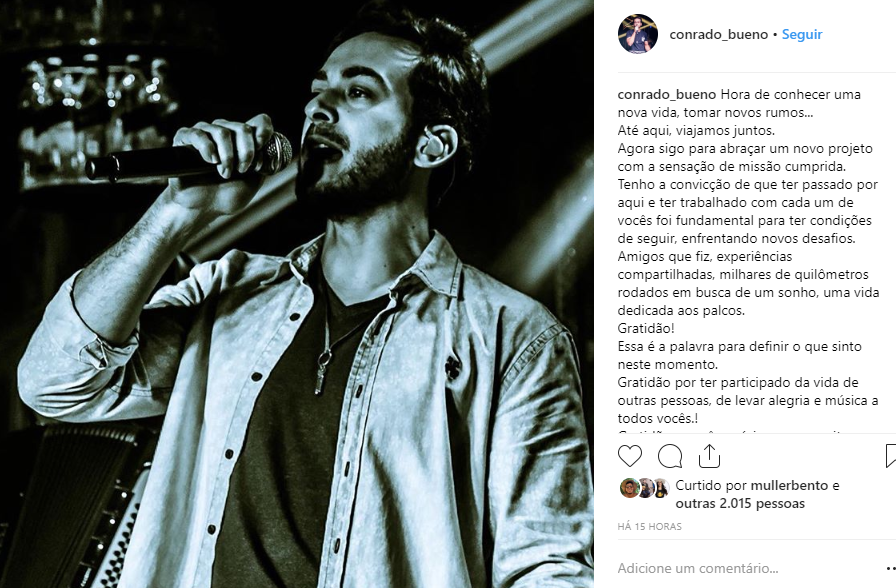Open more options ellipsis beside comment field
Screen dimensions: 896x588
[x=891, y=568]
